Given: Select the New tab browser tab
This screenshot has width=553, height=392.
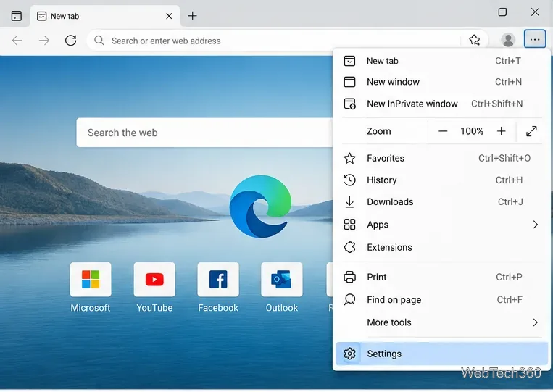Looking at the screenshot, I should [x=105, y=16].
